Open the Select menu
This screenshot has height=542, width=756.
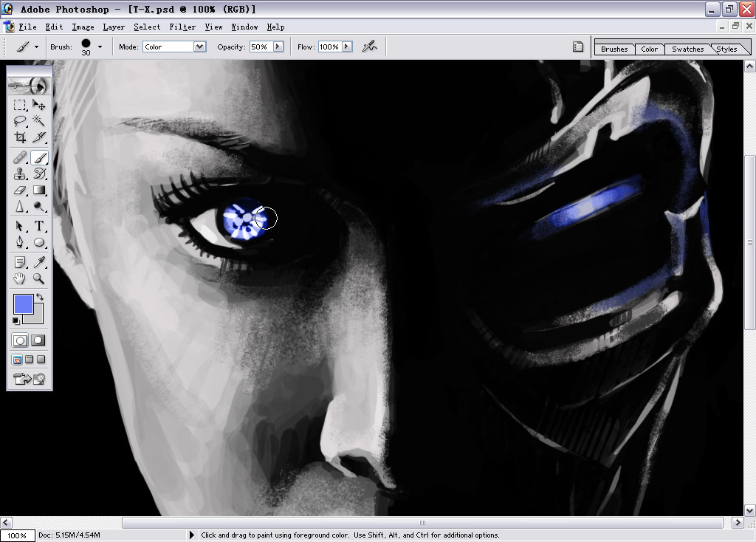(147, 27)
